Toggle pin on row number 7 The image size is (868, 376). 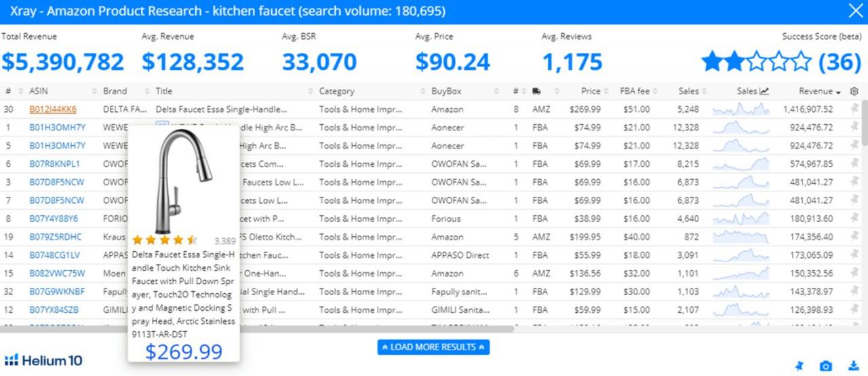coord(854,200)
